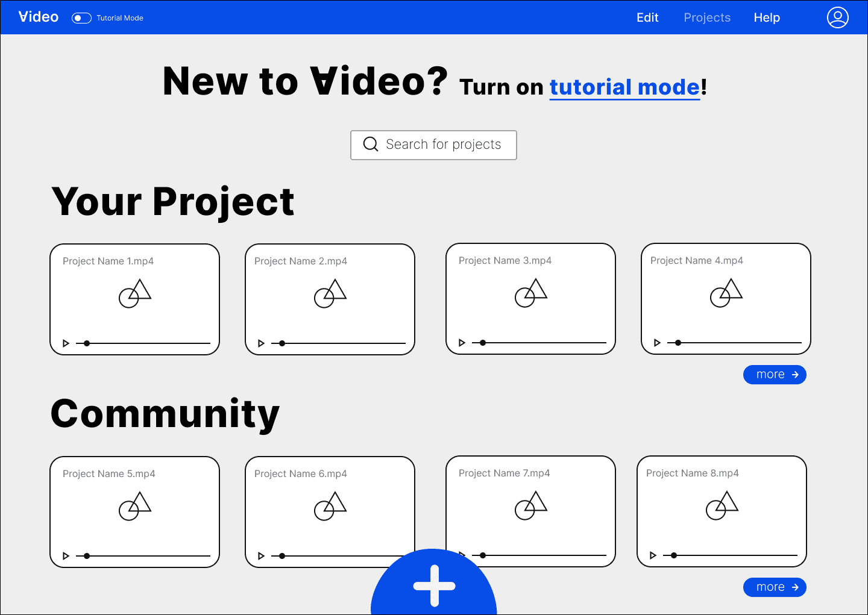868x615 pixels.
Task: Open the Projects tab
Action: [707, 17]
